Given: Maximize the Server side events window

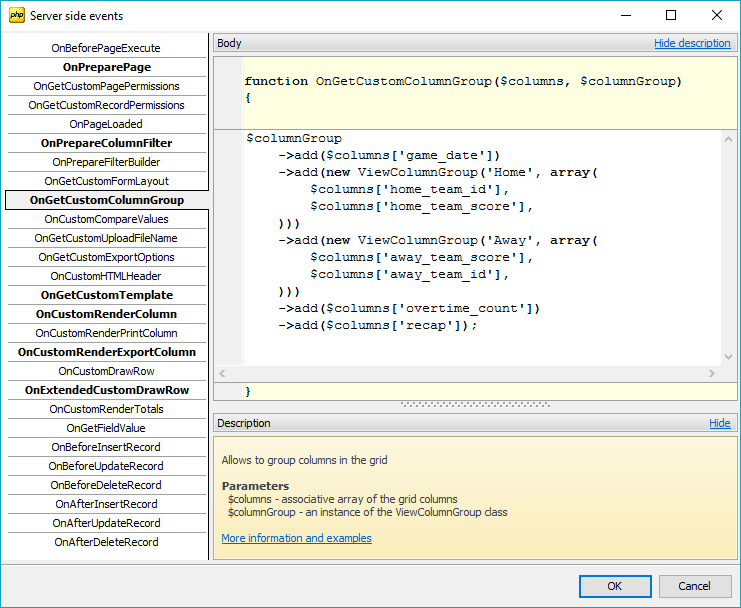Looking at the screenshot, I should (x=671, y=16).
